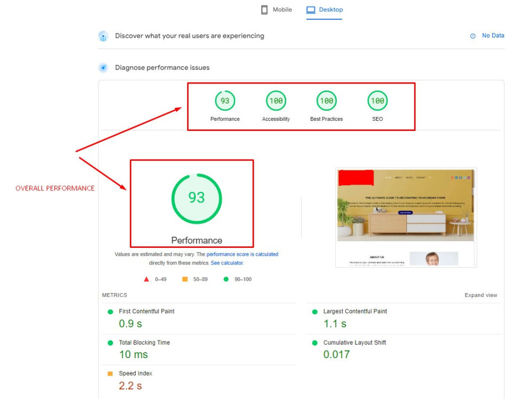Click the large 93 Performance gauge
The width and height of the screenshot is (532, 399).
pyautogui.click(x=197, y=199)
